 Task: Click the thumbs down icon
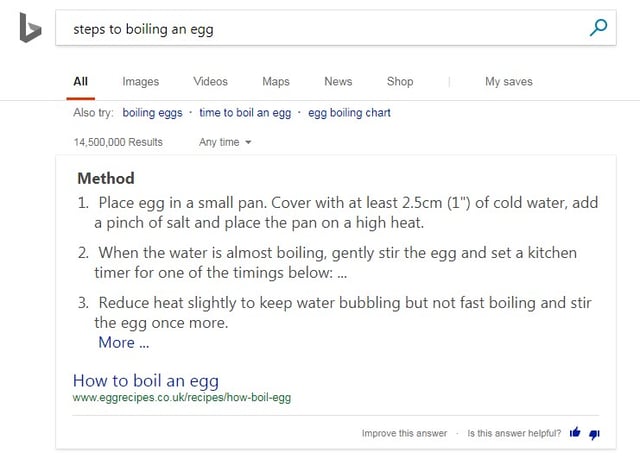point(594,434)
